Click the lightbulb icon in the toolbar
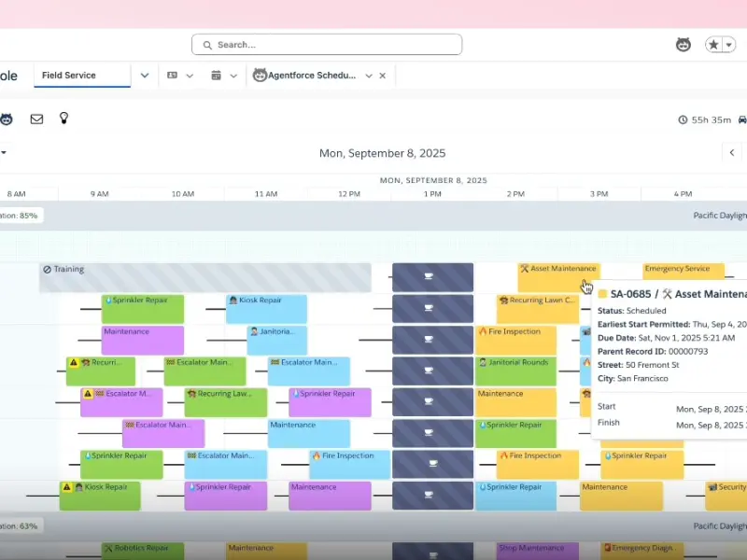This screenshot has height=560, width=747. 63,119
